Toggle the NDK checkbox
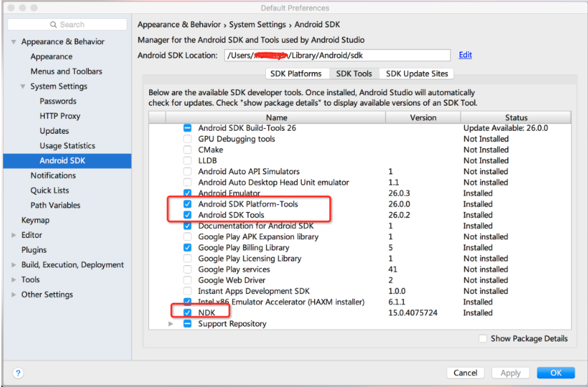The image size is (588, 387). click(187, 313)
